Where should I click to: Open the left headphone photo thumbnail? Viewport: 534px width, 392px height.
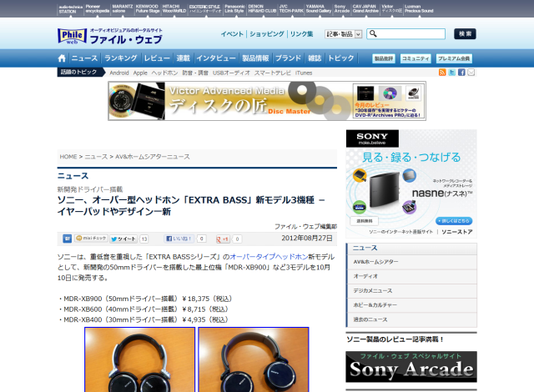tap(139, 359)
